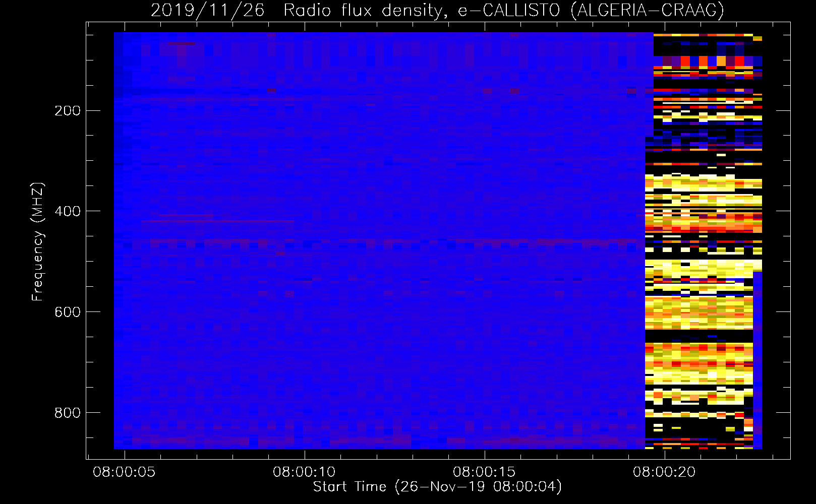Select the Frequency (MHZ) axis label

[38, 242]
